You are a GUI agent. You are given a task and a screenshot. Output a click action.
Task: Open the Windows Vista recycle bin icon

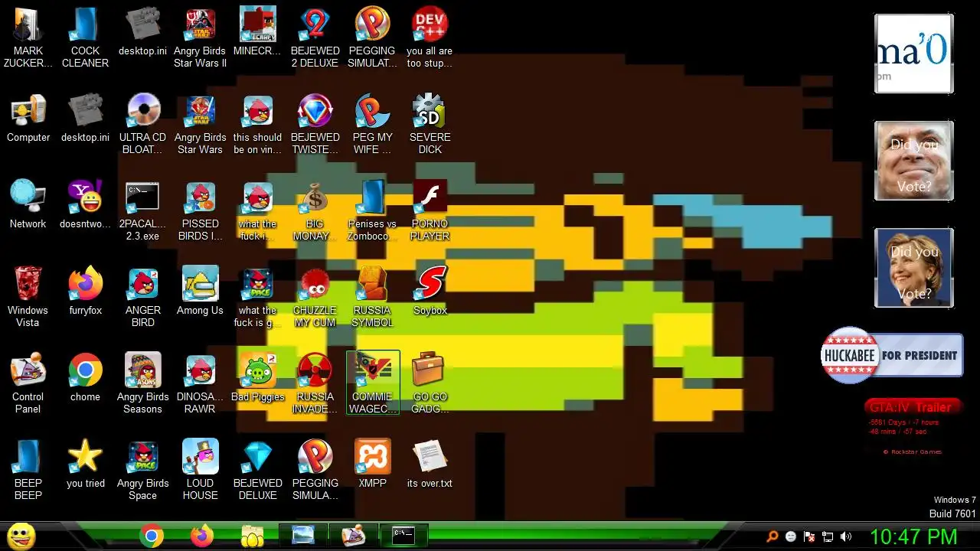point(28,297)
